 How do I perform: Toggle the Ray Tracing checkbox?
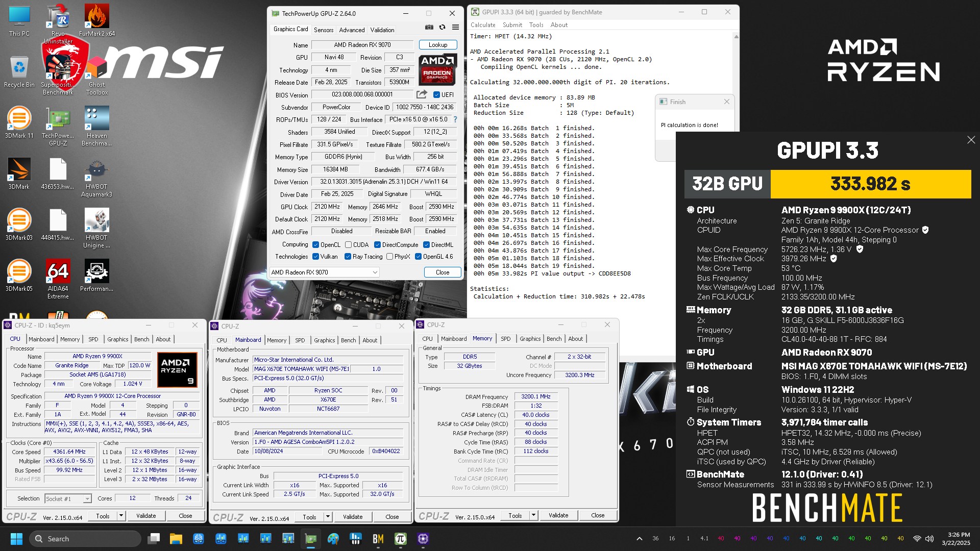(348, 257)
